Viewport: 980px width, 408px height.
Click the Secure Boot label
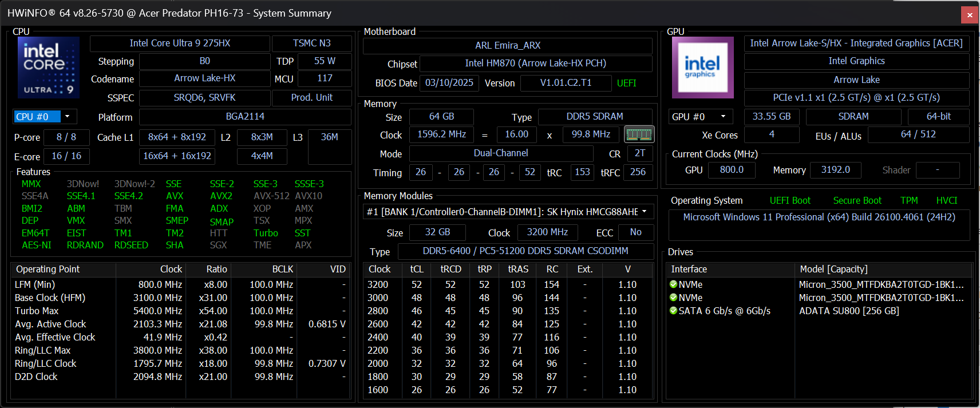click(857, 201)
